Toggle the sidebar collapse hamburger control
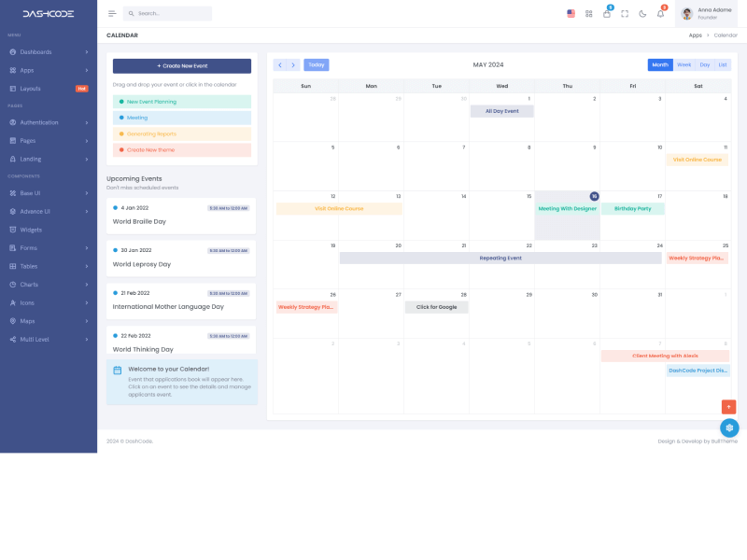 coord(111,13)
